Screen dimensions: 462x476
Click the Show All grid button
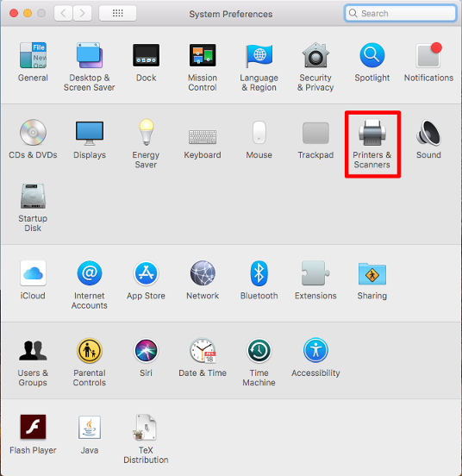[118, 13]
